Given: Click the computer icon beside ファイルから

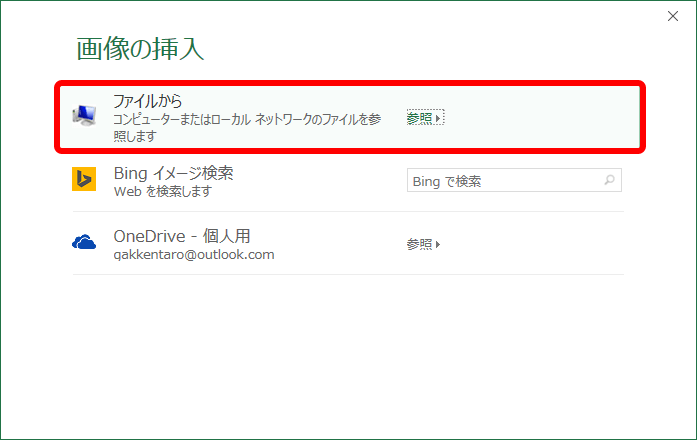Looking at the screenshot, I should coord(84,116).
